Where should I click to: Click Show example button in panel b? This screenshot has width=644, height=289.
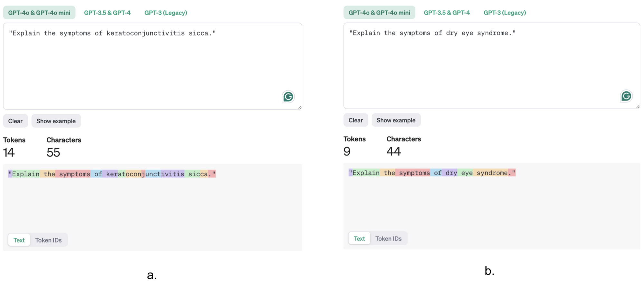coord(396,120)
